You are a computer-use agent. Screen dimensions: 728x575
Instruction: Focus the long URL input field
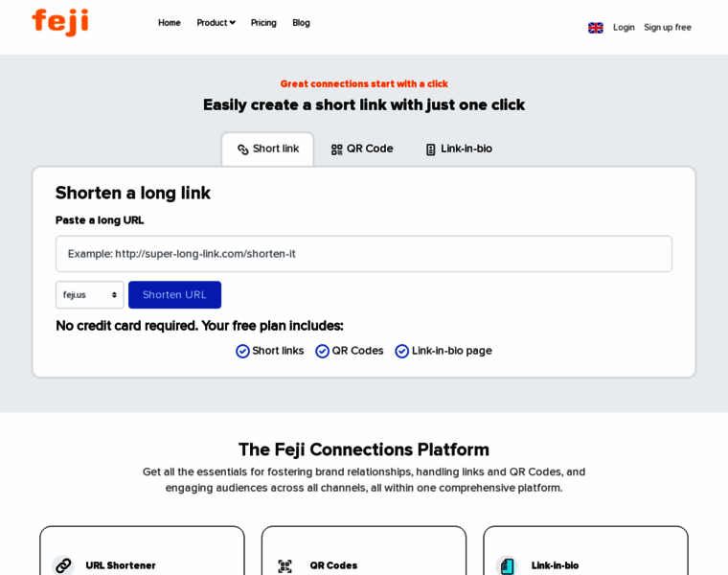(x=364, y=254)
